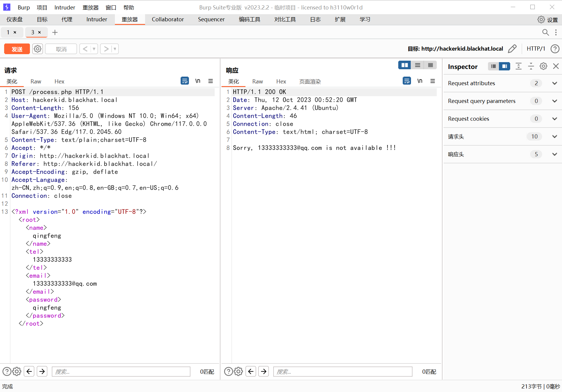Open previous history dropdown arrow

[x=94, y=49]
